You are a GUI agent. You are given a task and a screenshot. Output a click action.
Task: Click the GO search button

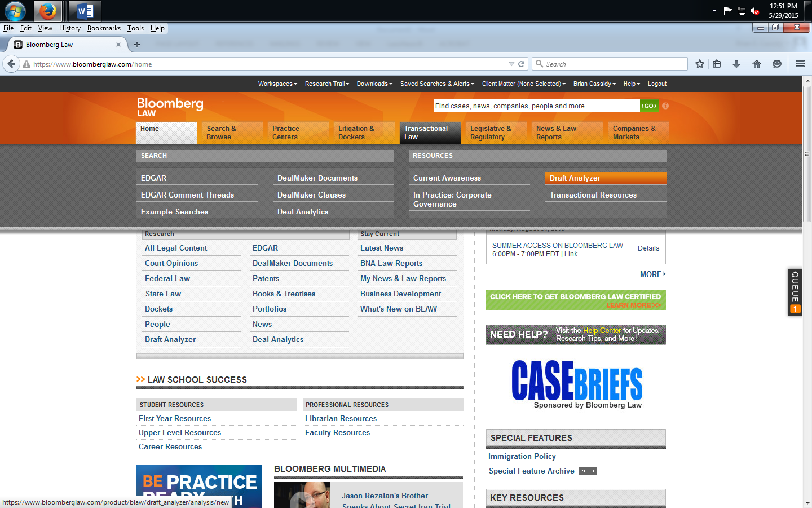(x=649, y=106)
